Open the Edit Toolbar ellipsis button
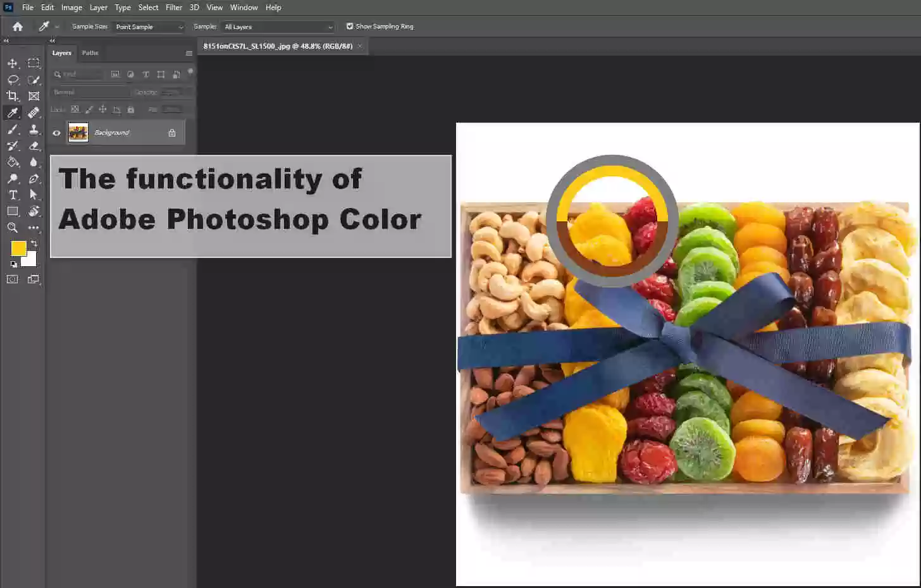The image size is (921, 588). coord(34,228)
